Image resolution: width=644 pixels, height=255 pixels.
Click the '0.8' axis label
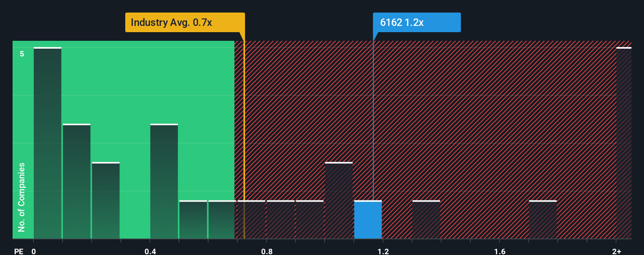point(267,251)
